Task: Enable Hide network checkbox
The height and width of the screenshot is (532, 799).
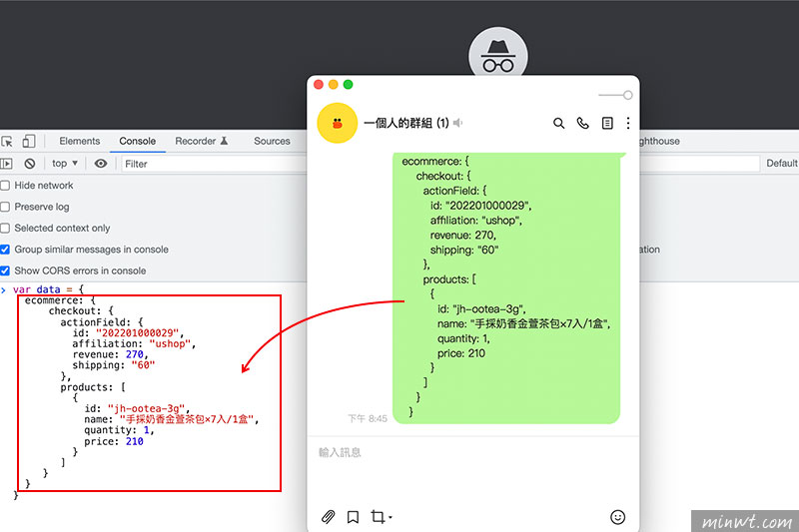Action: [x=5, y=186]
